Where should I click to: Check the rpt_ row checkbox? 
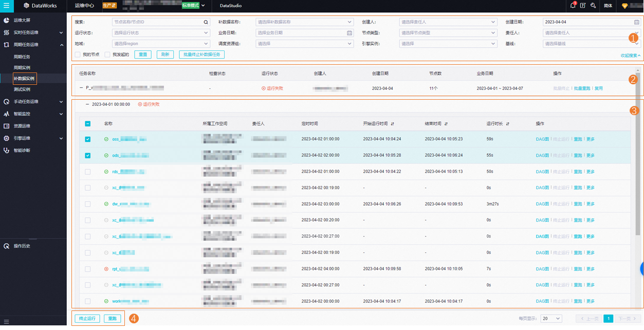[x=88, y=269]
